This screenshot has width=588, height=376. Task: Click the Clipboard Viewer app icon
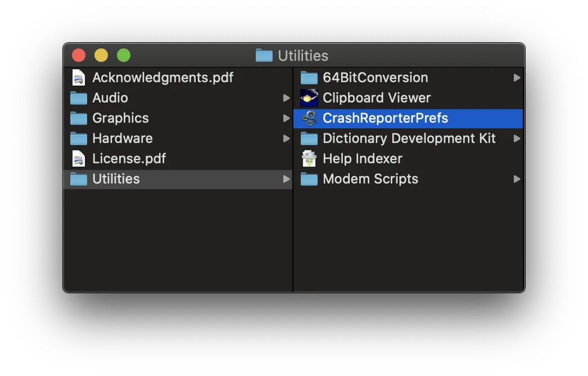click(309, 98)
